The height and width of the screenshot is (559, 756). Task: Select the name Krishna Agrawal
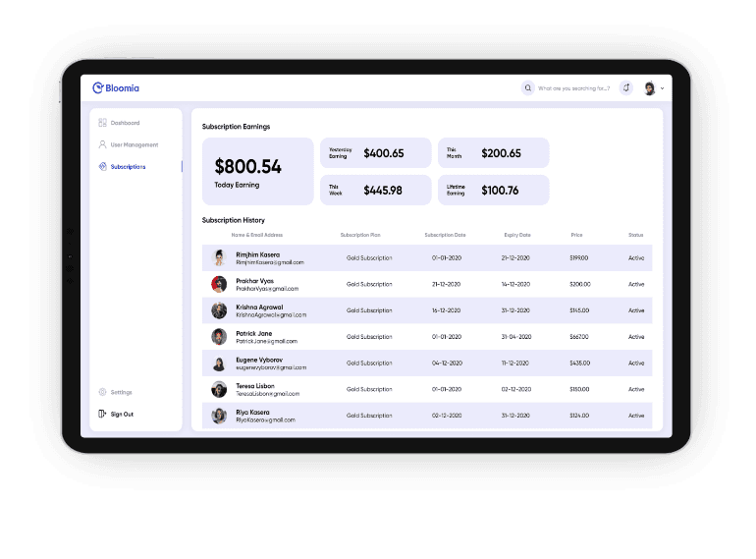point(259,307)
